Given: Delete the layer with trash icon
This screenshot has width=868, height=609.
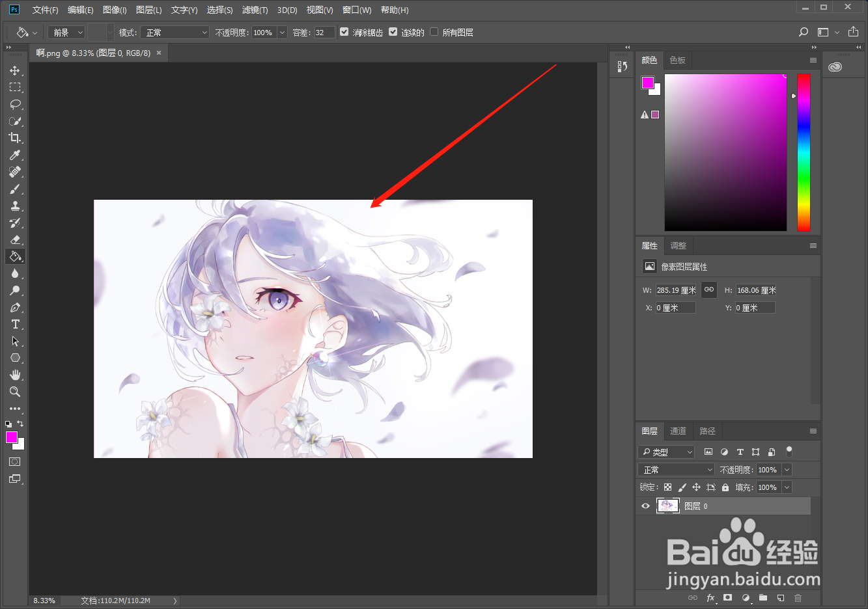Looking at the screenshot, I should click(798, 597).
